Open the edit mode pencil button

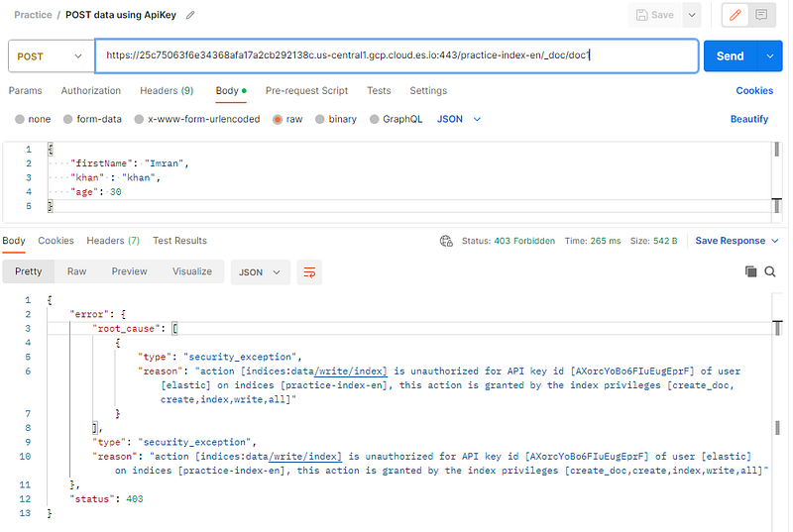pos(735,15)
